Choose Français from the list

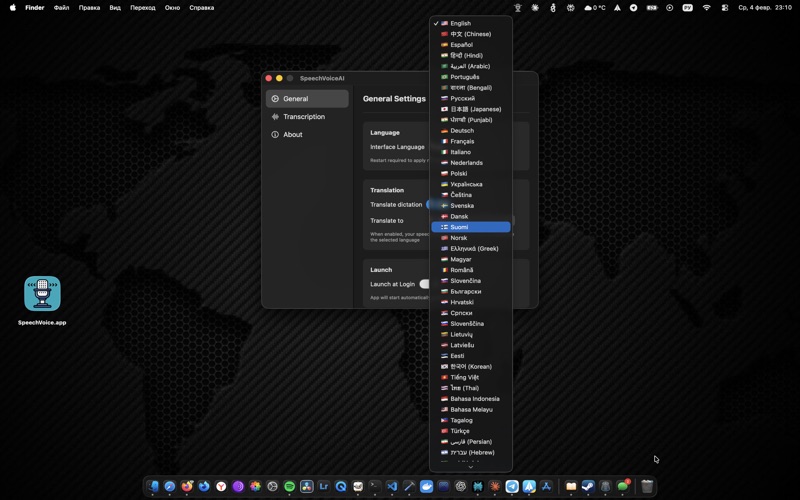471,141
